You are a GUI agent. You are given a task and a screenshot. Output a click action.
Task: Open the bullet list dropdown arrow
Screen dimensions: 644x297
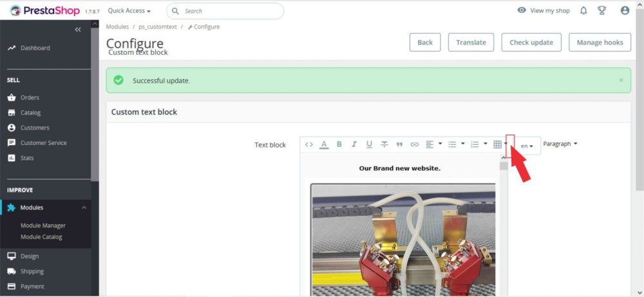pyautogui.click(x=463, y=144)
